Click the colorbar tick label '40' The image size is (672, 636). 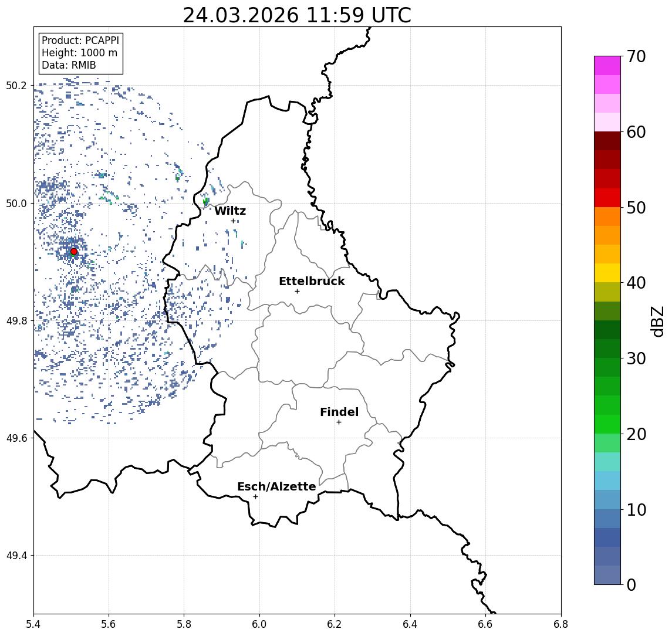636,283
